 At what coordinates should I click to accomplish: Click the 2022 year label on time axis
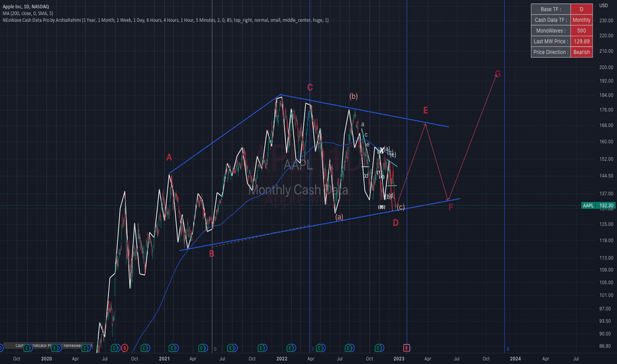click(x=282, y=359)
